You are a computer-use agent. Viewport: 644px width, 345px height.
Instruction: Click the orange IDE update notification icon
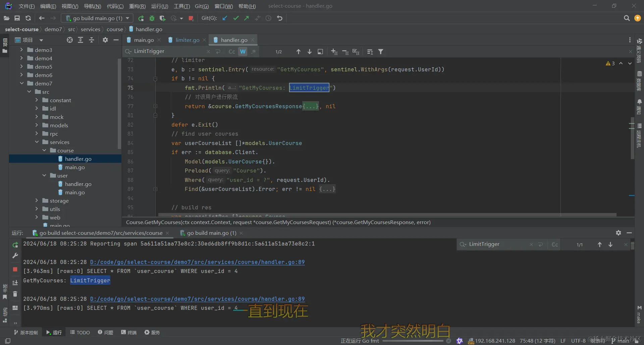[x=638, y=18]
